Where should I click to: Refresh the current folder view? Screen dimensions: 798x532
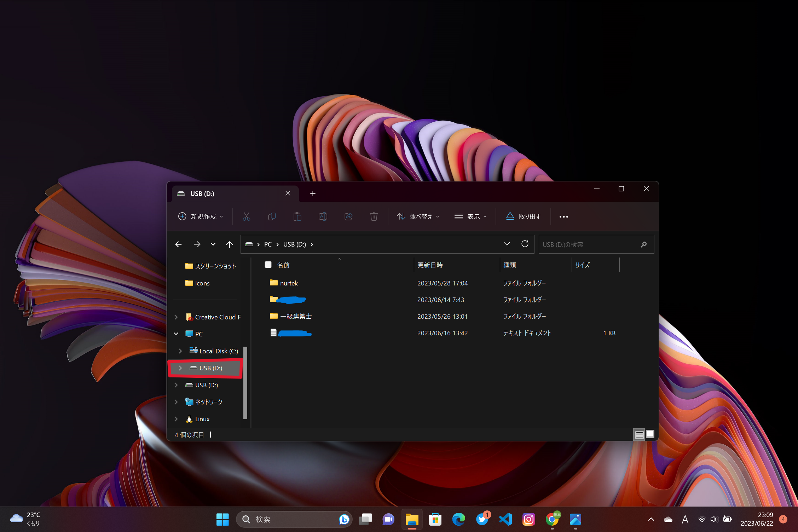(525, 244)
